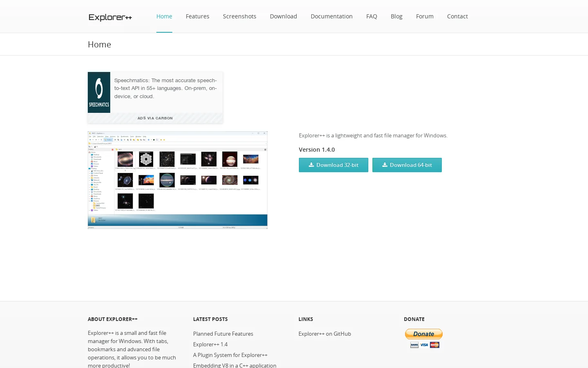The image size is (588, 368).
Task: Open the Explorer++ 1.4 post
Action: coord(210,344)
